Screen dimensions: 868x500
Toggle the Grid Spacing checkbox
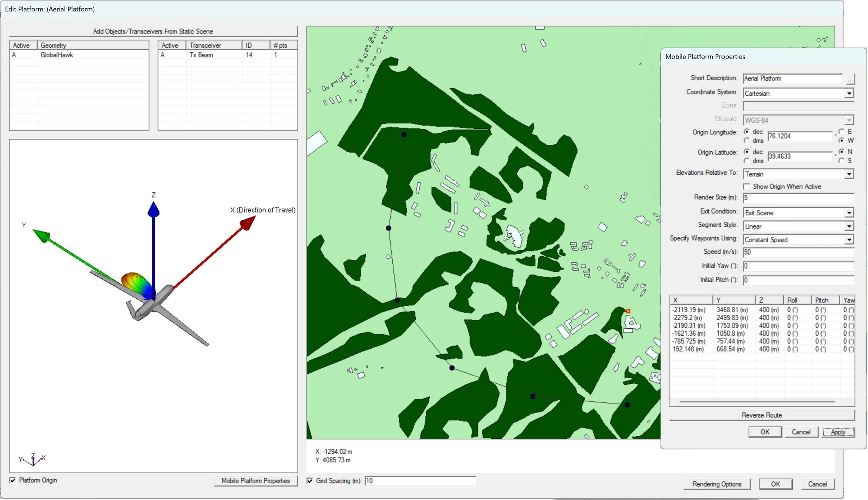[310, 481]
